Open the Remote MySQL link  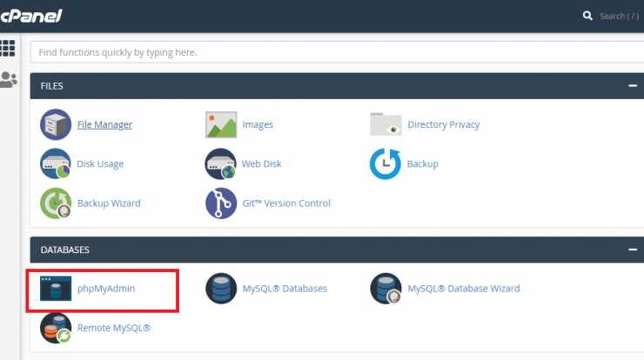pos(114,328)
